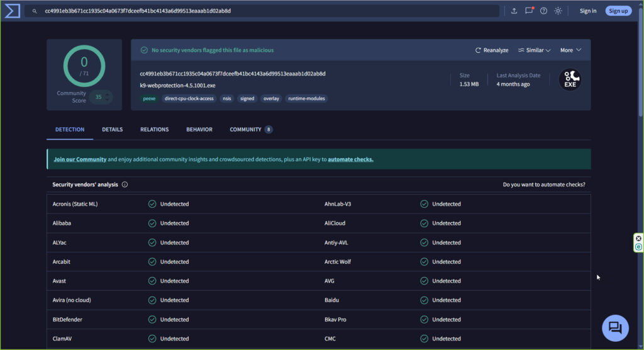Screen dimensions: 644x350
Task: Click the file hash text in the summary
Action: click(x=233, y=74)
